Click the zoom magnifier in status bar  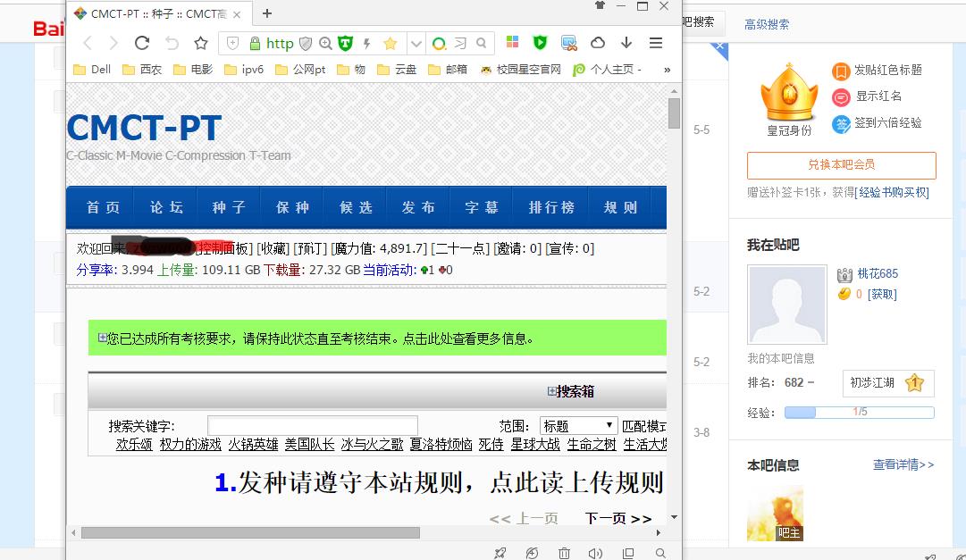pos(660,553)
